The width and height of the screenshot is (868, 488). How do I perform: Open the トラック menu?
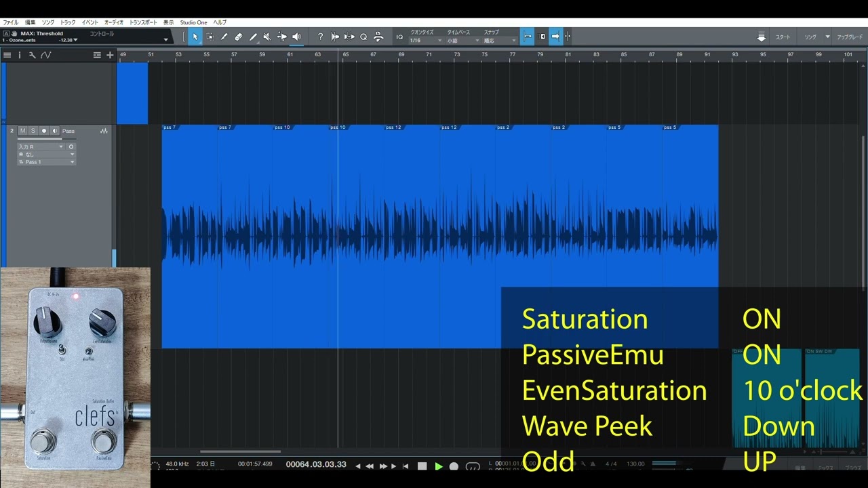(x=68, y=22)
